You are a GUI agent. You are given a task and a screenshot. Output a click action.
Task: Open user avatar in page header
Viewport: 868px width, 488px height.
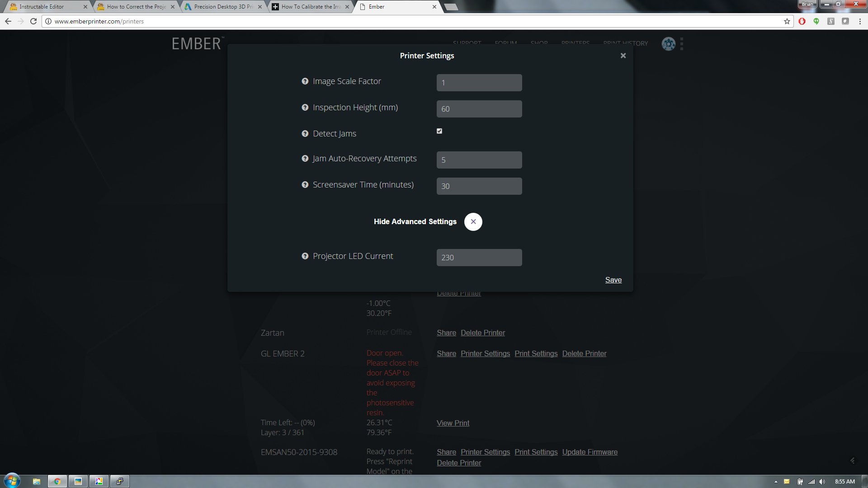click(669, 44)
